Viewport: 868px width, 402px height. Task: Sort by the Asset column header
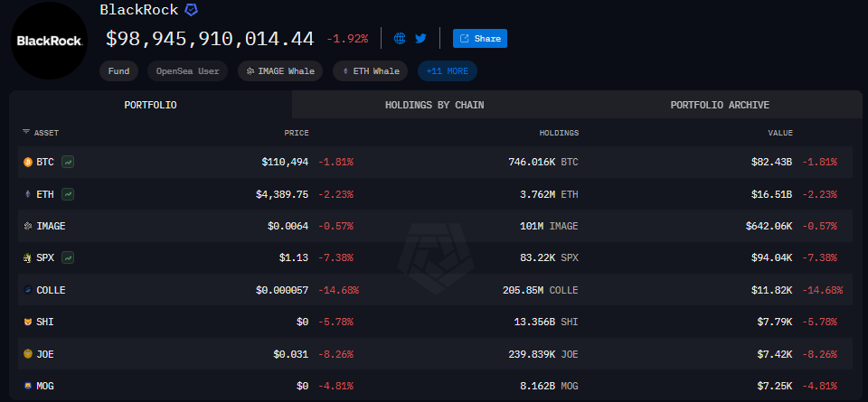click(41, 133)
